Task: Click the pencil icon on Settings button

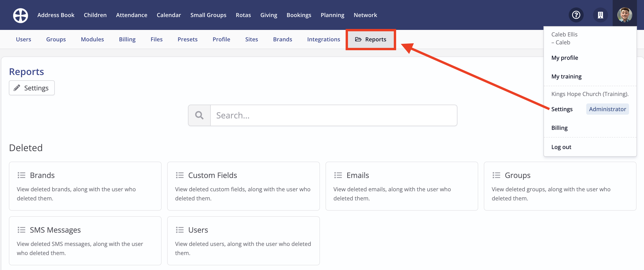Action: click(x=17, y=88)
